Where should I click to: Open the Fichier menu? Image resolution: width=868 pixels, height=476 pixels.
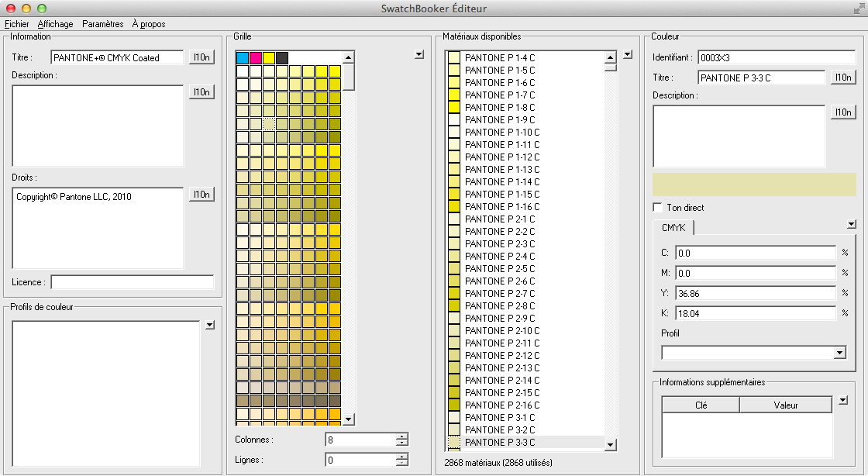point(16,24)
